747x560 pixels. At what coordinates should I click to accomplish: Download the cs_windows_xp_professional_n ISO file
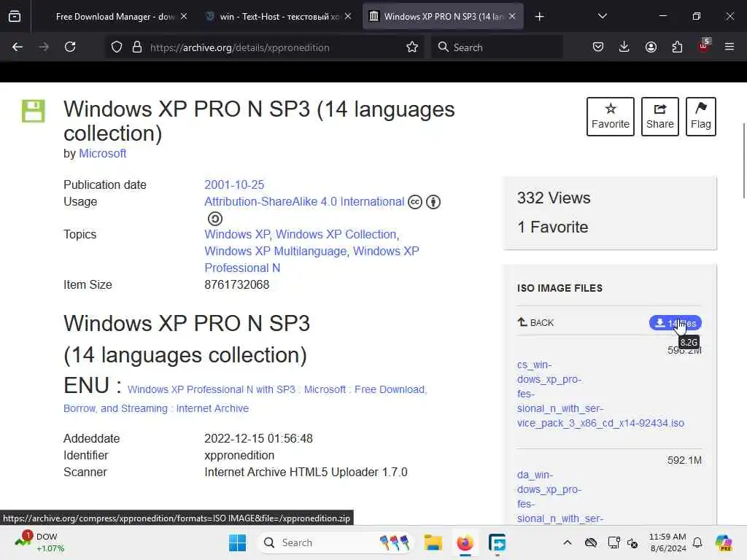[x=600, y=394]
